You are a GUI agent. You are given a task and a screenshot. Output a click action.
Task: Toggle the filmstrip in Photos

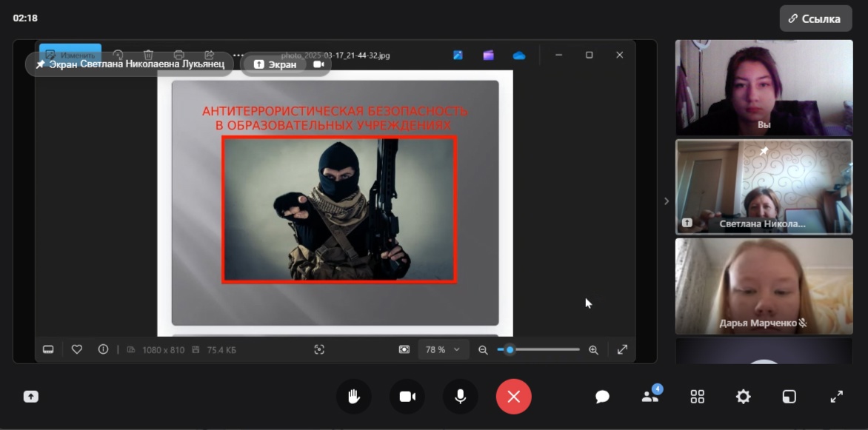[x=48, y=350]
